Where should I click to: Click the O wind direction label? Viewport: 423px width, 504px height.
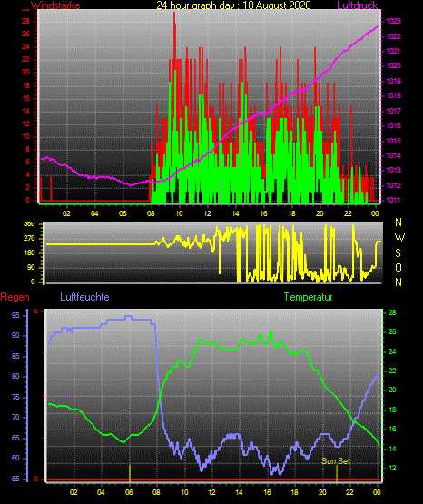(398, 267)
